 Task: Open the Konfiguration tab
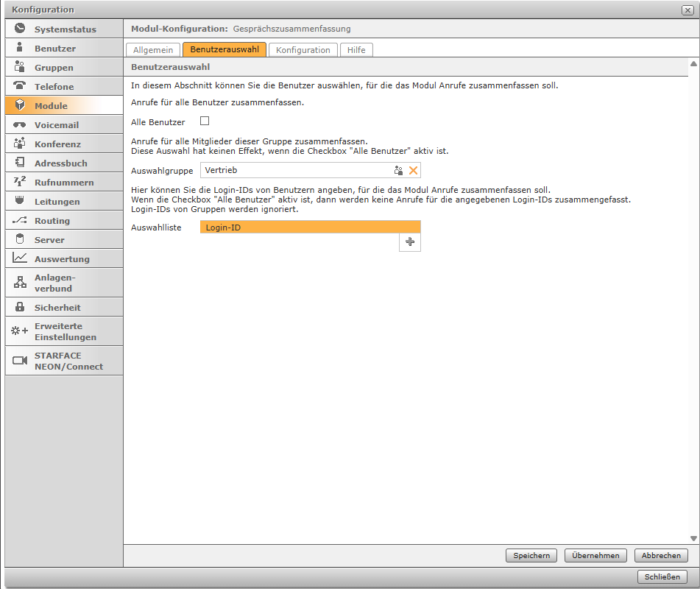303,50
